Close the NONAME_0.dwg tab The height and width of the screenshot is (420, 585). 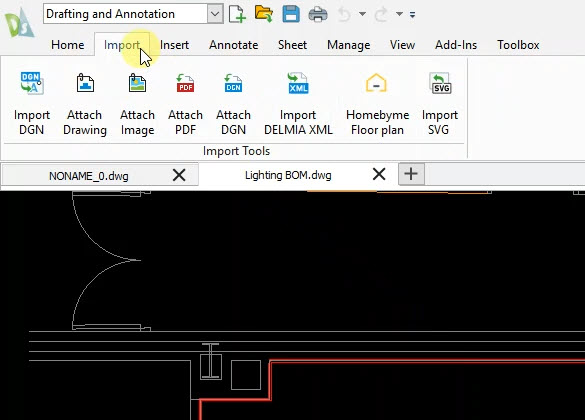(x=179, y=175)
